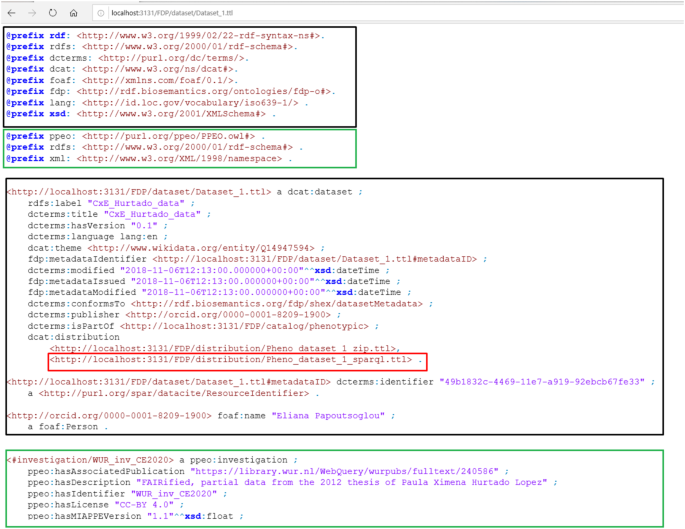View site info icon in address bar
This screenshot has width=685, height=529.
(x=100, y=13)
